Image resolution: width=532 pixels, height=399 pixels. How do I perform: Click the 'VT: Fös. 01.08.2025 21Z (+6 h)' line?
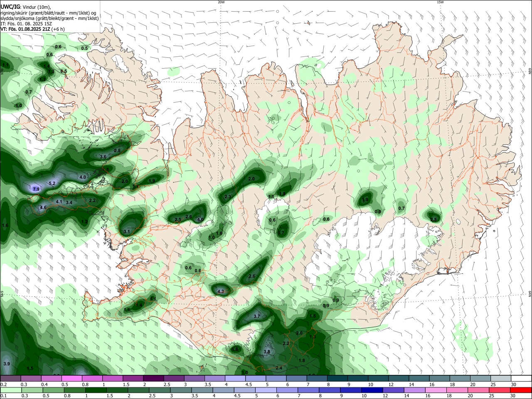pos(32,29)
